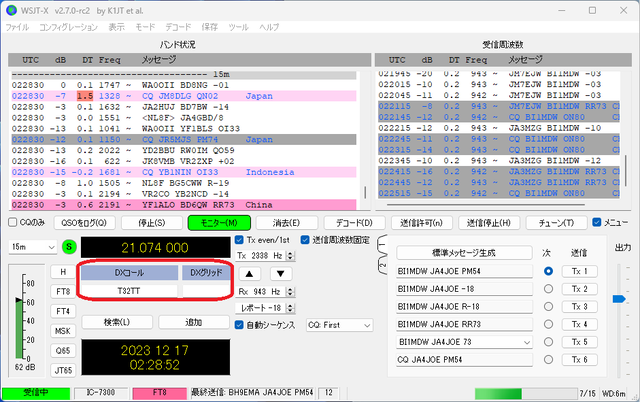Toggle the メニュー checkbox
The height and width of the screenshot is (402, 640).
pos(597,222)
